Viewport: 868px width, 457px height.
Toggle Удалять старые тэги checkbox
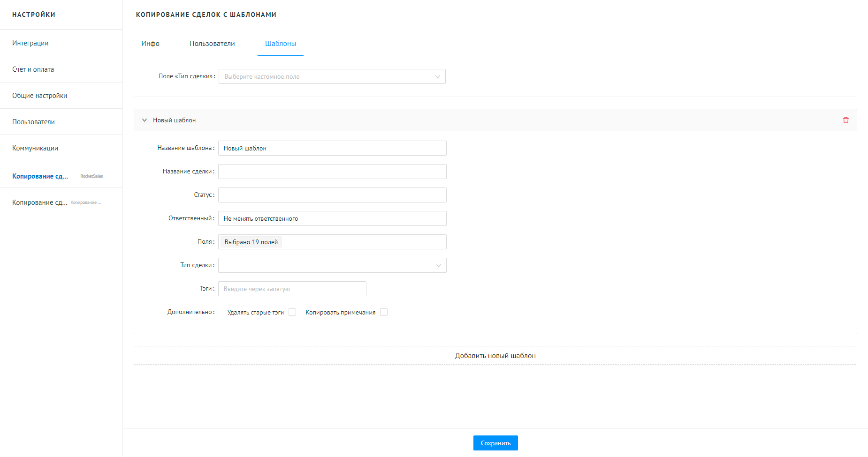pyautogui.click(x=292, y=312)
